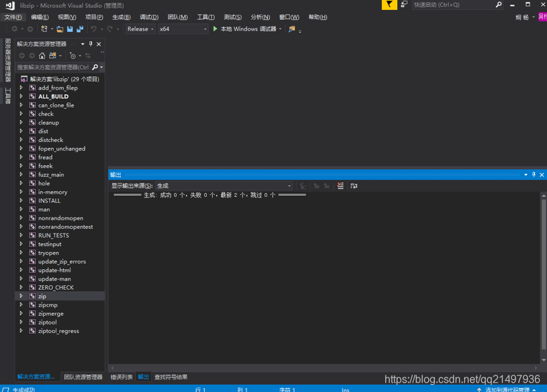Pin the output panel with auto-hide icon
The image size is (547, 392).
click(x=534, y=174)
